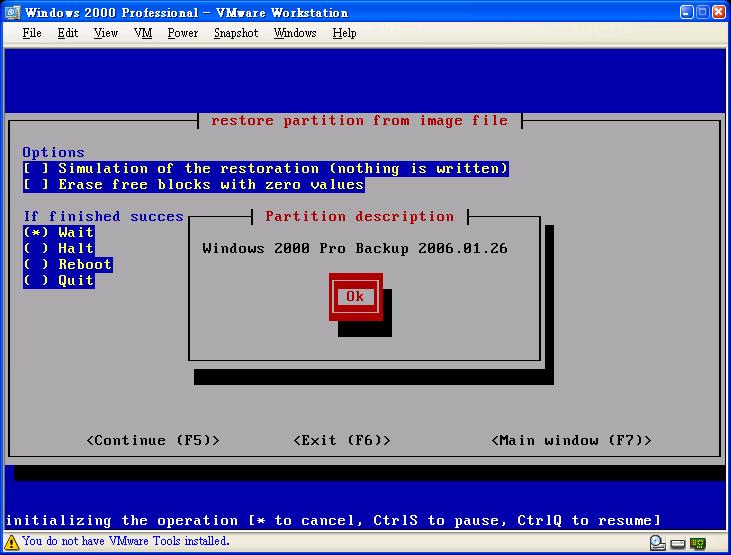Open the View menu
The width and height of the screenshot is (731, 555).
tap(106, 33)
